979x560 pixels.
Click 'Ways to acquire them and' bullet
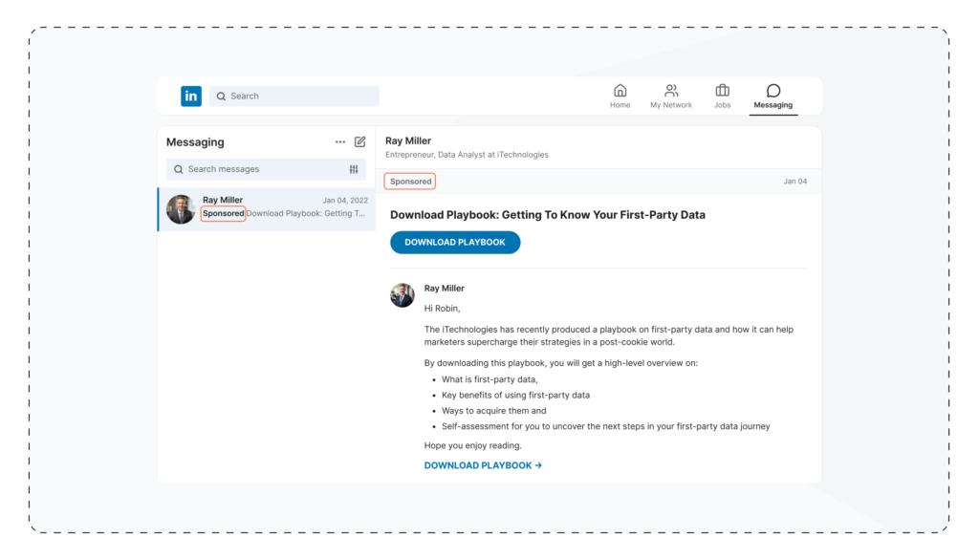[494, 410]
